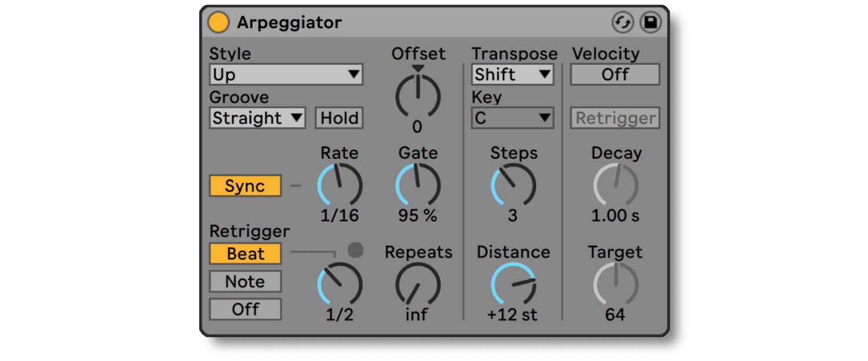Image resolution: width=868 pixels, height=361 pixels.
Task: Select Note retrigger mode
Action: pos(245,282)
